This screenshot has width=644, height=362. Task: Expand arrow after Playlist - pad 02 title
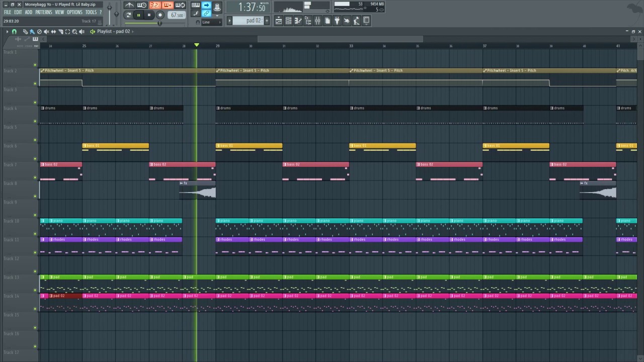[x=133, y=32]
